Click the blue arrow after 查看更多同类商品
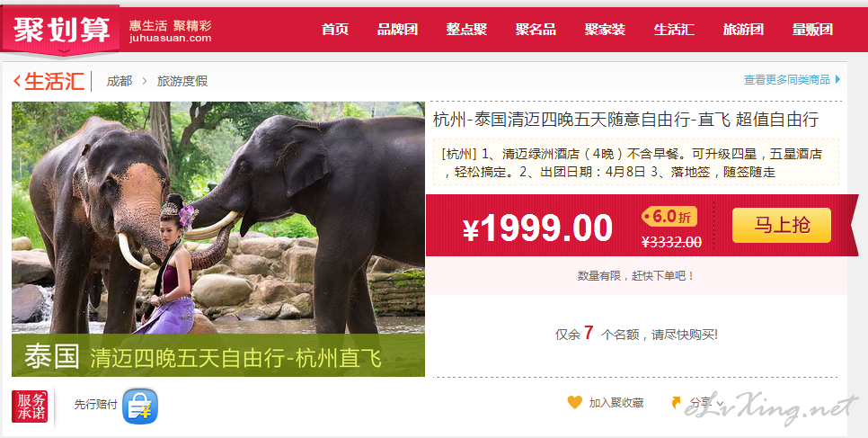Viewport: 868px width, 438px height. click(x=837, y=80)
